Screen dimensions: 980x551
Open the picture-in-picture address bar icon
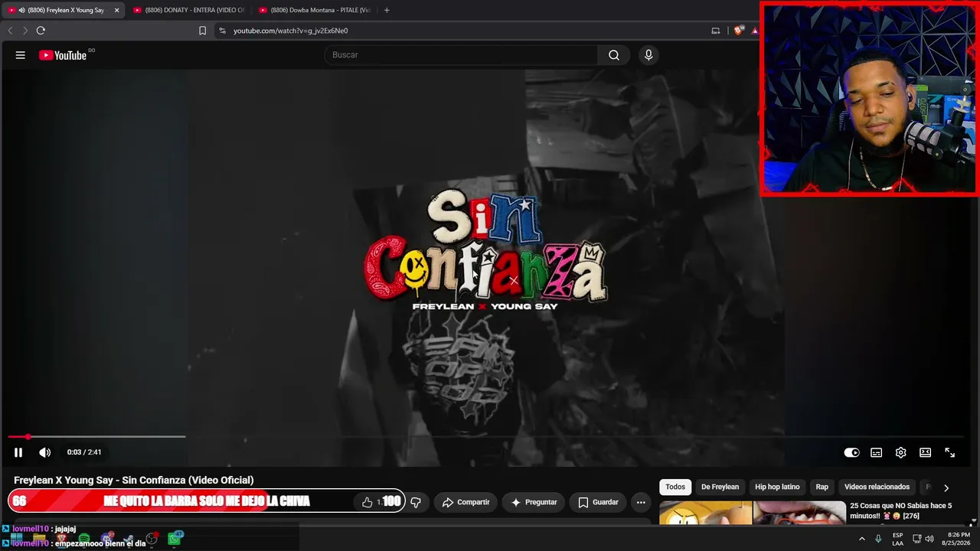(716, 31)
